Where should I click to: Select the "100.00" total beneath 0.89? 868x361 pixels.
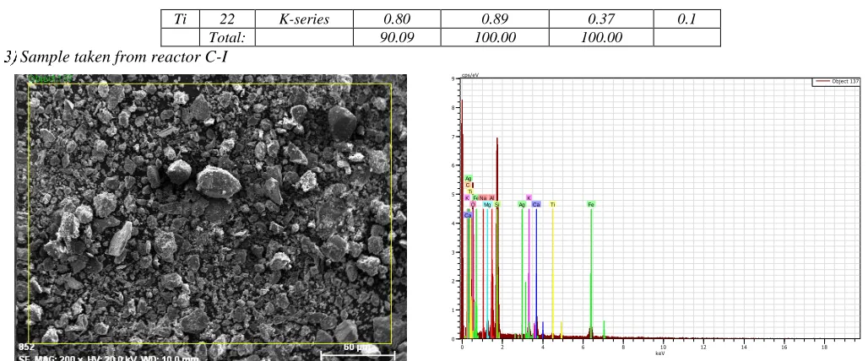tap(495, 37)
